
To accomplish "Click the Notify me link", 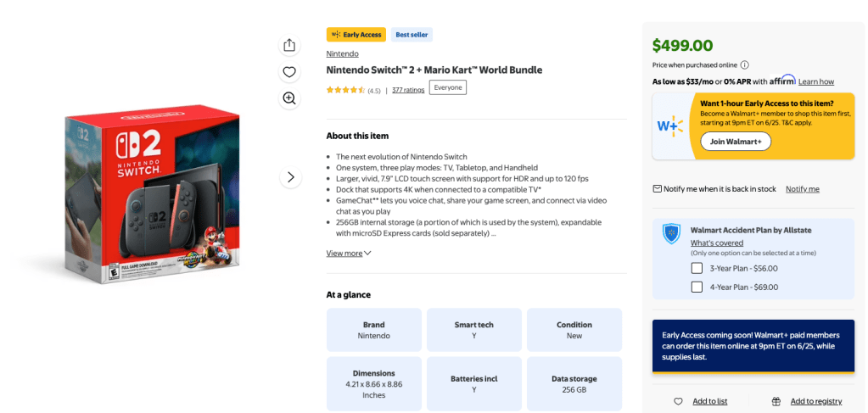I will click(x=802, y=188).
